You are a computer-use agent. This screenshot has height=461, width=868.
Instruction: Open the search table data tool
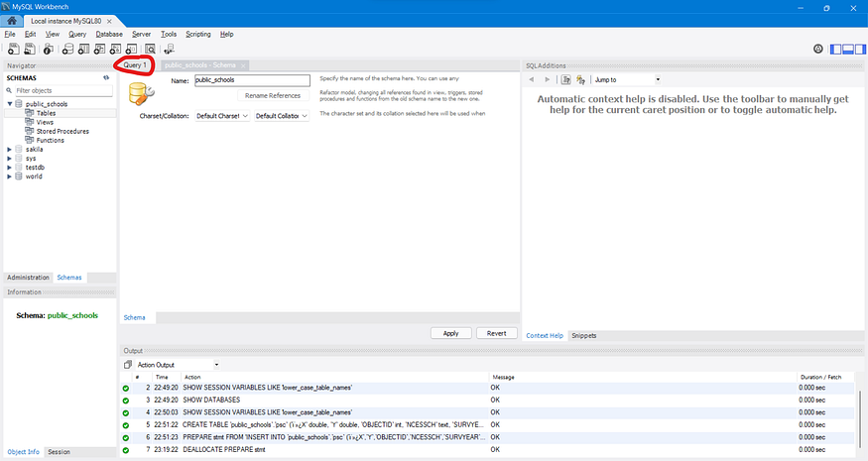(150, 50)
